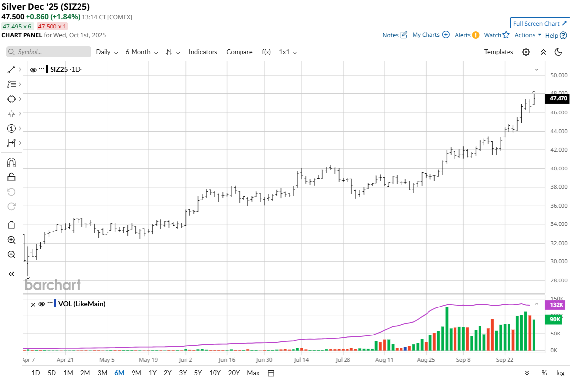
Task: Toggle the magnet snap mode
Action: click(x=11, y=163)
